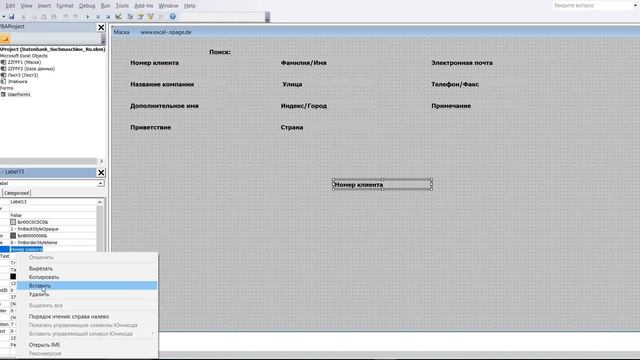Open the Tools menu
640x360 pixels.
click(122, 6)
